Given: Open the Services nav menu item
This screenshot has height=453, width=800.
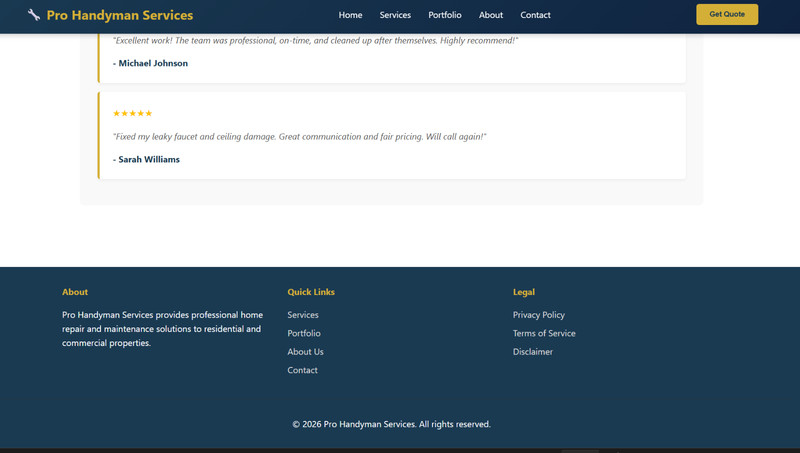Looking at the screenshot, I should point(395,15).
